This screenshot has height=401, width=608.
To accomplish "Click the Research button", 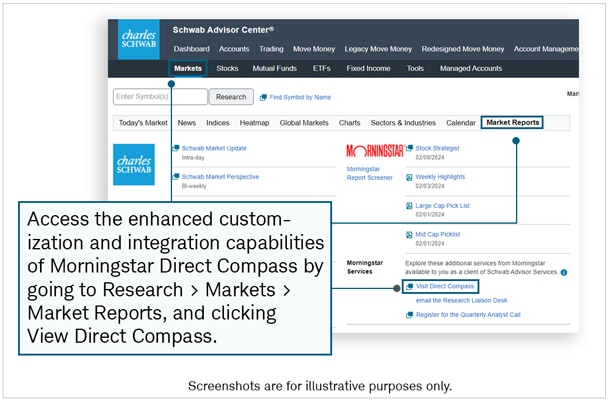I will pyautogui.click(x=231, y=97).
